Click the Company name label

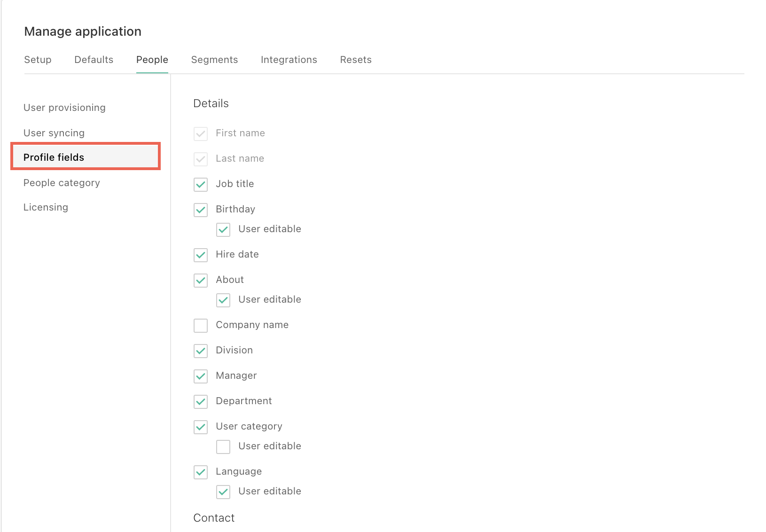click(x=252, y=325)
